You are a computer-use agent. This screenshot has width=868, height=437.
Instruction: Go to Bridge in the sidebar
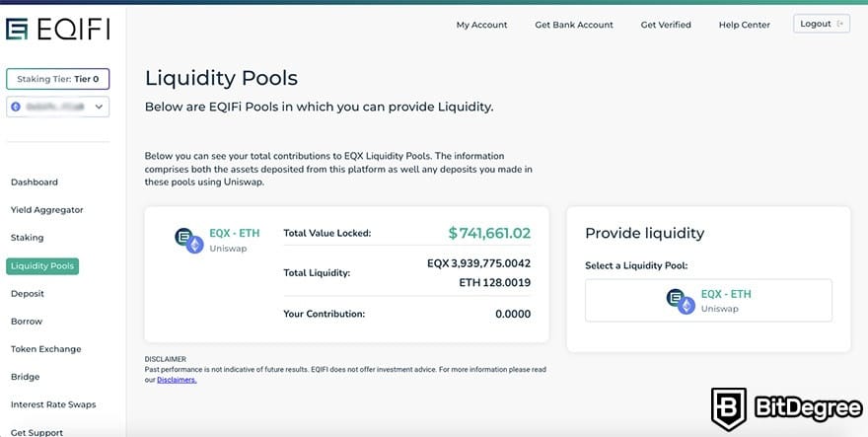tap(25, 377)
